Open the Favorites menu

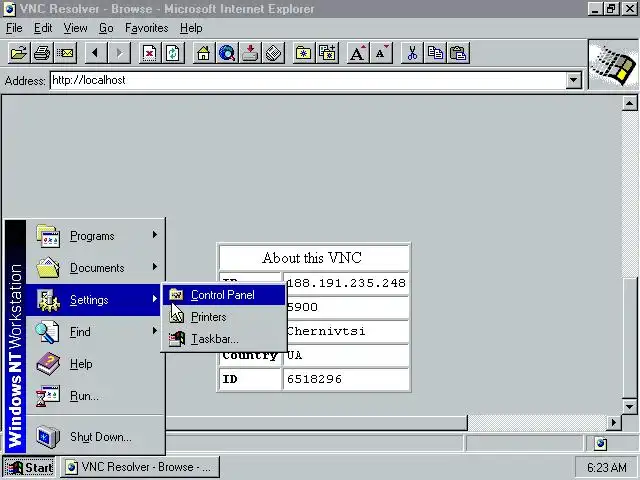[147, 28]
